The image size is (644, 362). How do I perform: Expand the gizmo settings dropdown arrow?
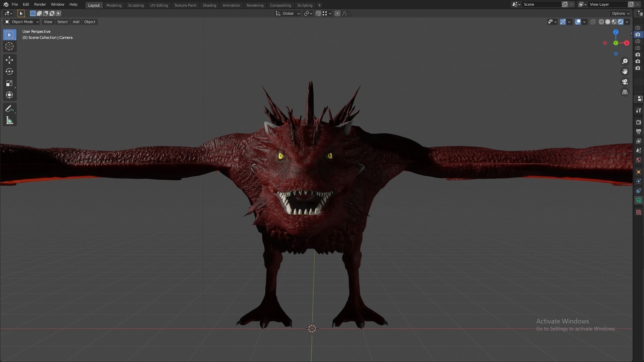click(569, 22)
